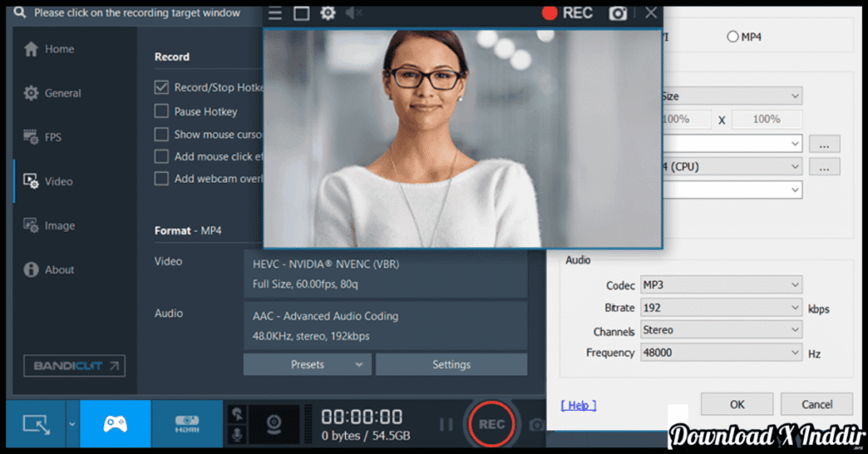Open the hamburger menu in overlay bar
The height and width of the screenshot is (454, 868).
pos(275,13)
